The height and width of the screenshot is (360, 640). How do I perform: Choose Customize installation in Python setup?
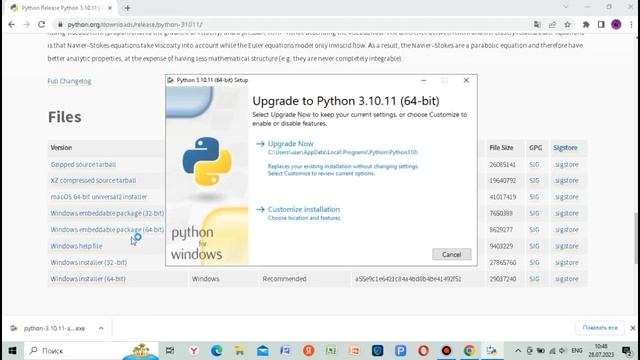pyautogui.click(x=303, y=209)
